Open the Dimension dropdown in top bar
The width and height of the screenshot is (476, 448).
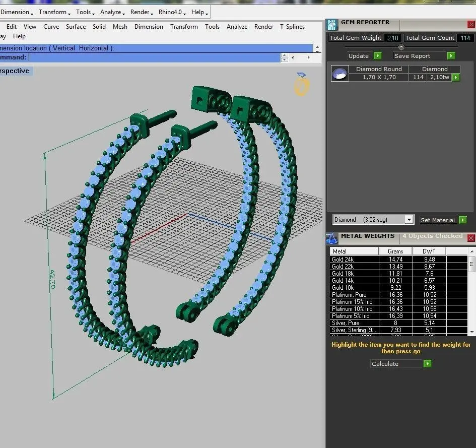[x=17, y=12]
